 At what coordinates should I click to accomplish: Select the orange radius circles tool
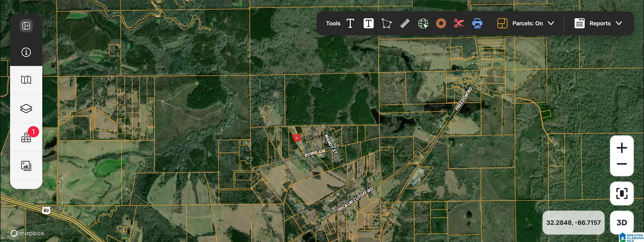441,23
